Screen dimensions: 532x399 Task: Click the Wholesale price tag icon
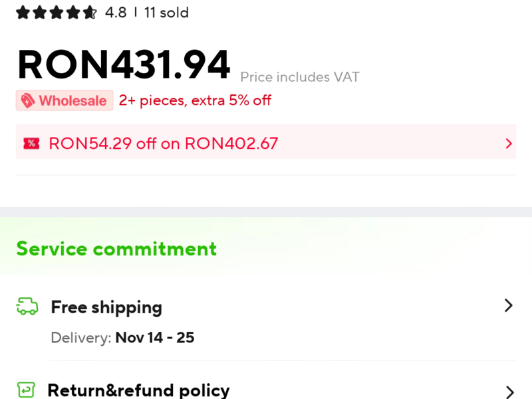point(27,100)
